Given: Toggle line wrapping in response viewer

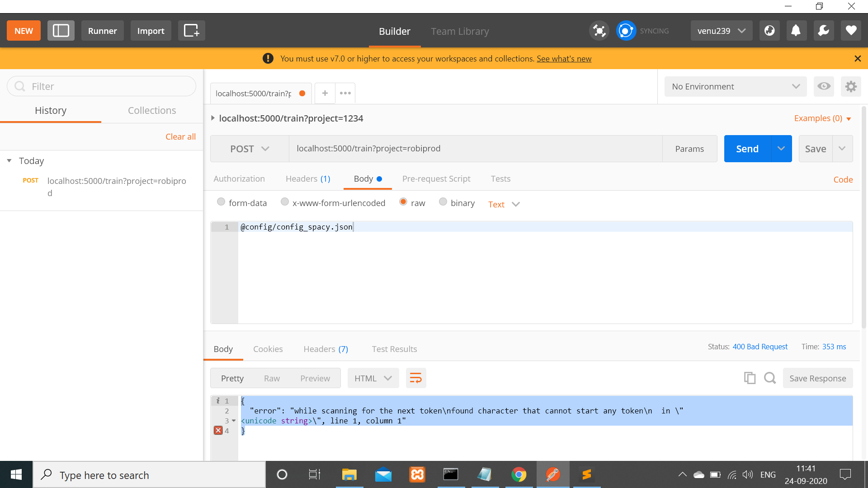Looking at the screenshot, I should tap(415, 378).
